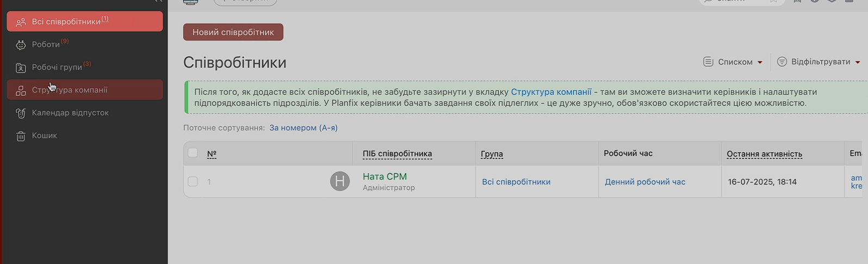The height and width of the screenshot is (264, 868).
Task: Click the Ната СРМ avatar icon
Action: [340, 181]
